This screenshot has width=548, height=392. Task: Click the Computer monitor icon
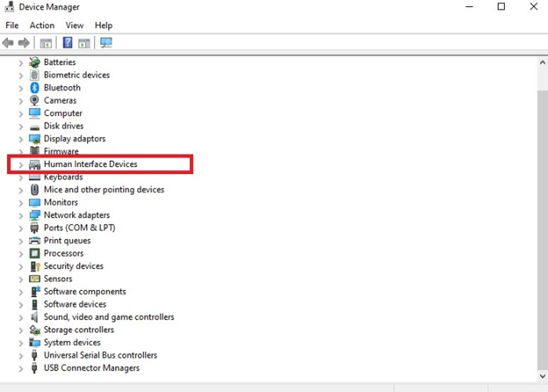click(35, 113)
